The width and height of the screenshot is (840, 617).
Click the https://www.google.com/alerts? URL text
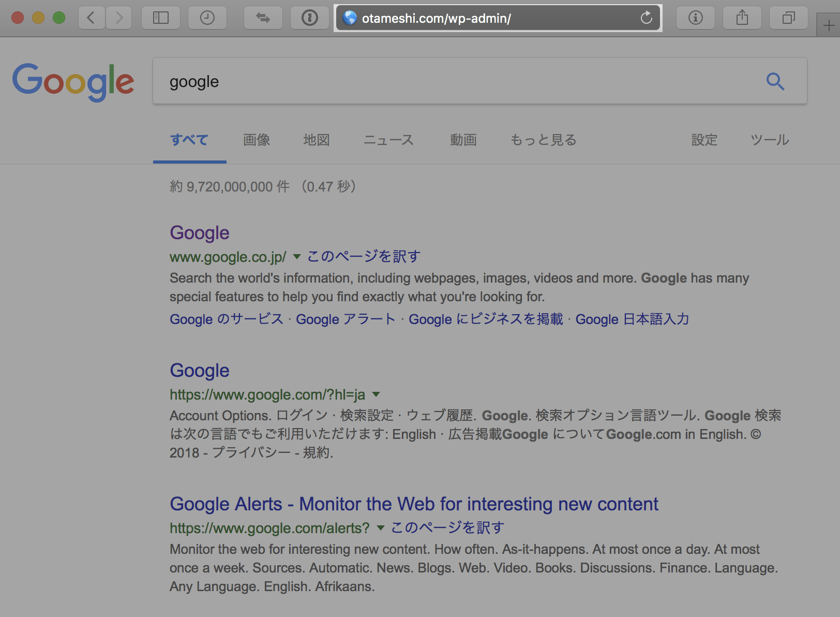(x=269, y=528)
